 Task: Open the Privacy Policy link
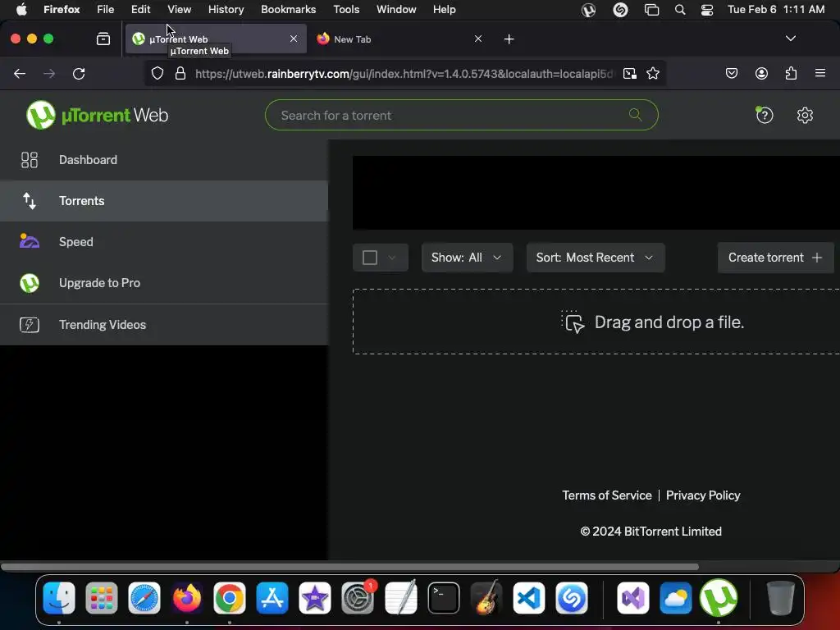coord(703,495)
